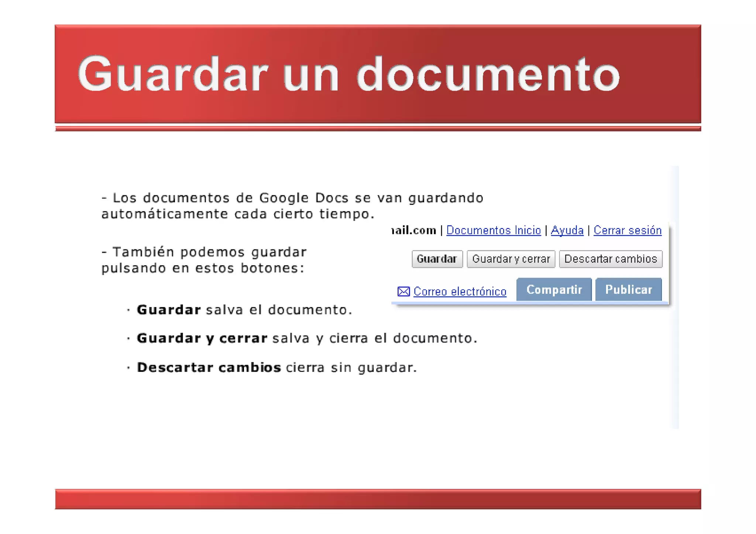Click the text 'Descartar cambios cierra sin guardar.'

[x=277, y=368]
